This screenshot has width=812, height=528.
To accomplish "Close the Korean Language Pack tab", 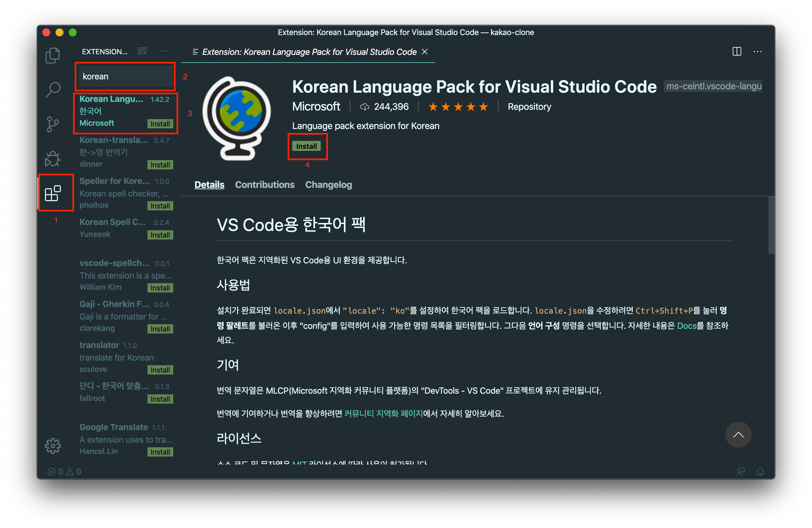I will click(x=425, y=52).
